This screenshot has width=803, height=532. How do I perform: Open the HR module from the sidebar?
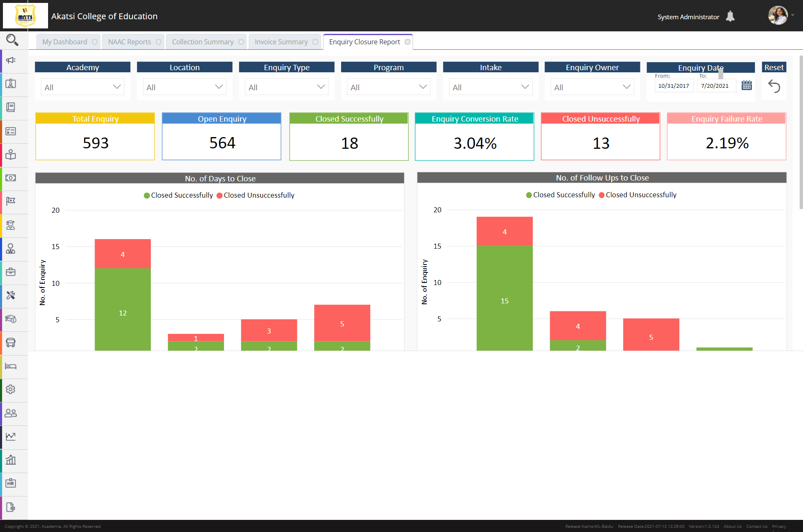pyautogui.click(x=11, y=484)
